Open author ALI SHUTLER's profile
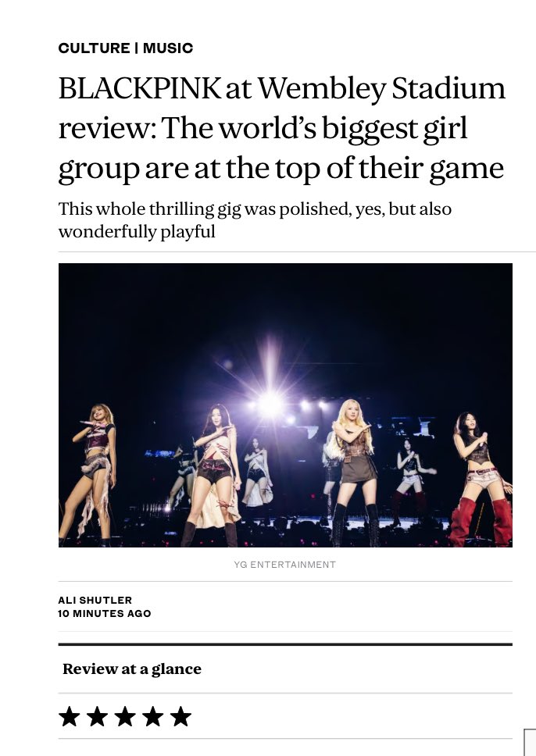The width and height of the screenshot is (536, 756). point(95,601)
